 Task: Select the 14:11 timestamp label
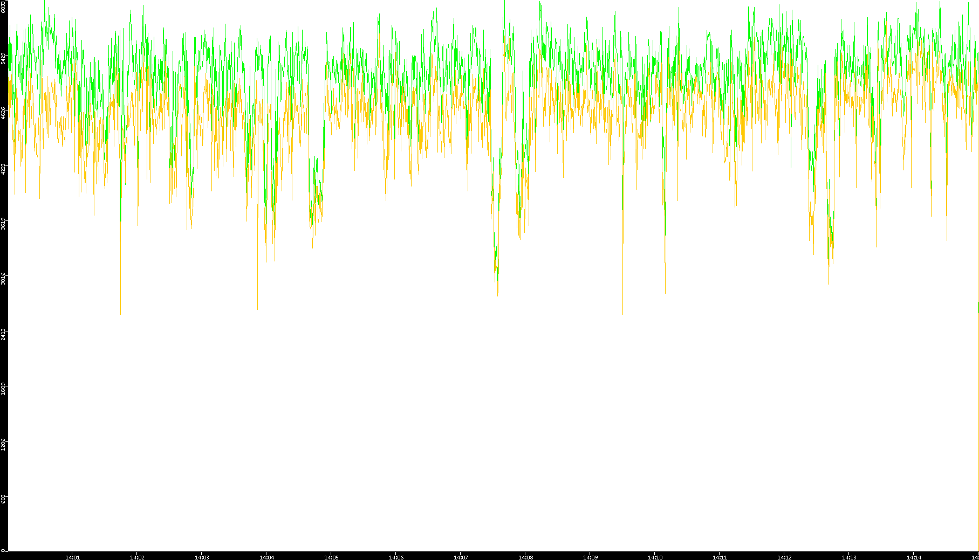coord(720,557)
